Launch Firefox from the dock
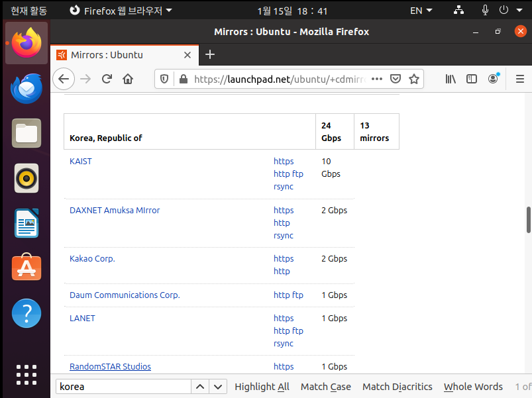The width and height of the screenshot is (532, 398). [x=27, y=43]
